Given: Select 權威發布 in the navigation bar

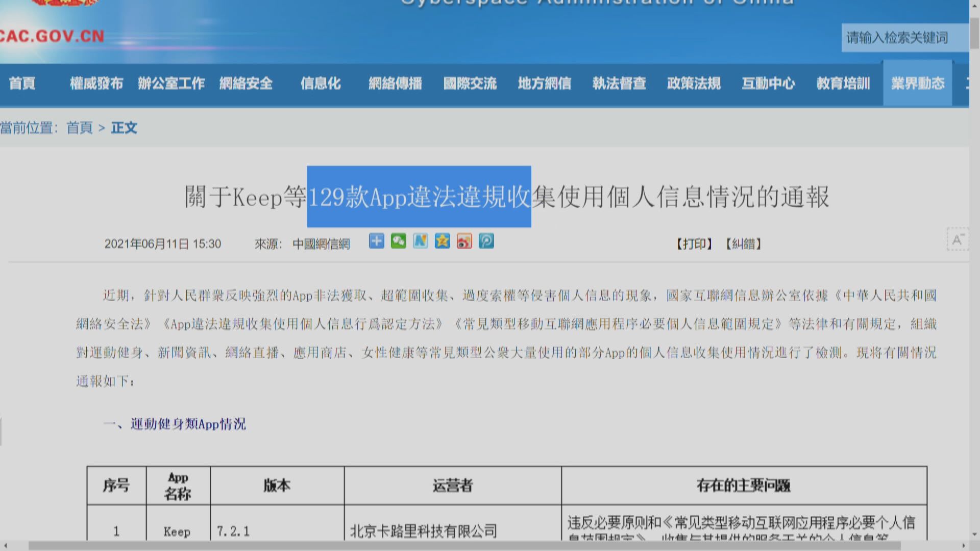Looking at the screenshot, I should coord(96,84).
